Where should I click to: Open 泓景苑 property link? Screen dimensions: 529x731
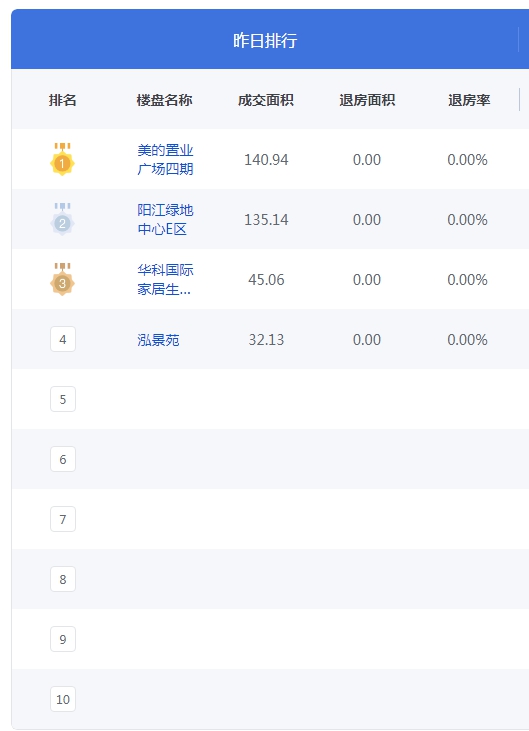[158, 340]
